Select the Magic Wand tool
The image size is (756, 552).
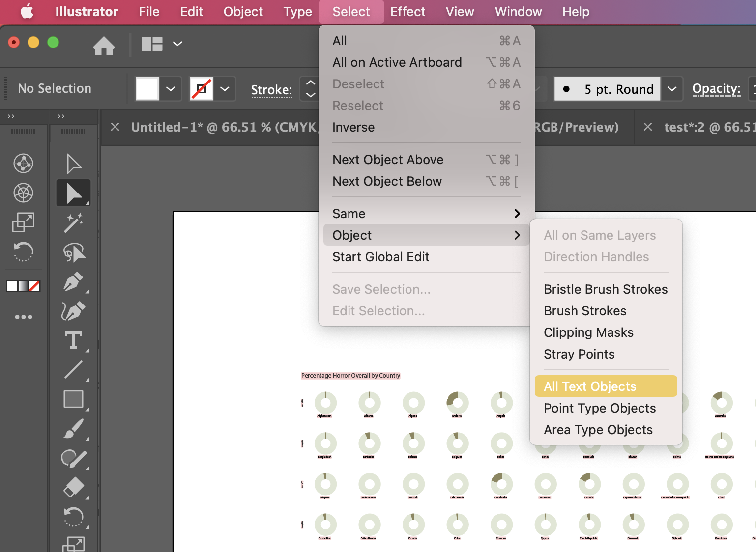[x=73, y=222]
